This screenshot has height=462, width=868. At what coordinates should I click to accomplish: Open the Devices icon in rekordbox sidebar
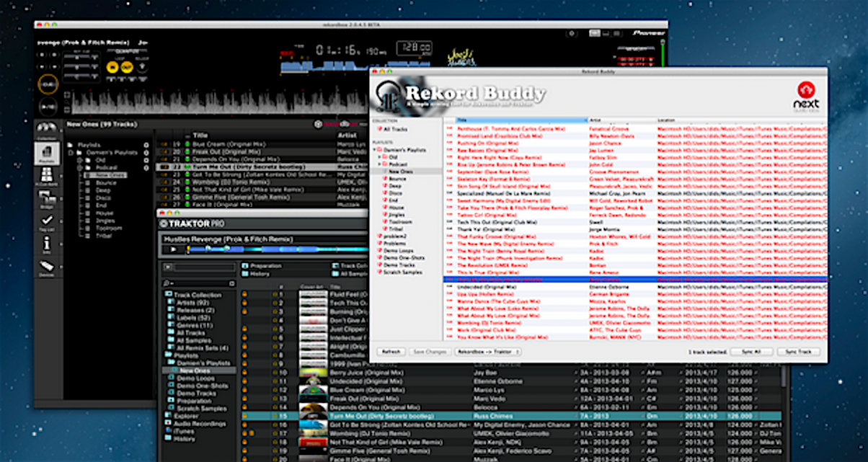pos(47,270)
